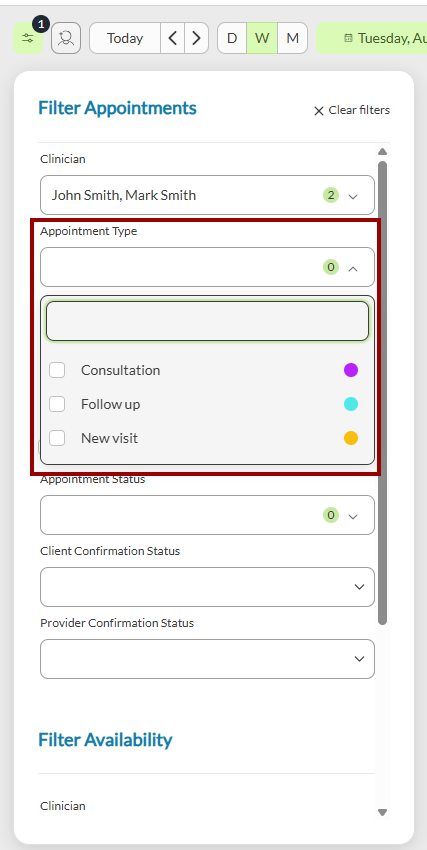Viewport: 427px width, 850px height.
Task: Expand the Clinician dropdown showing John Smith
Action: [207, 195]
